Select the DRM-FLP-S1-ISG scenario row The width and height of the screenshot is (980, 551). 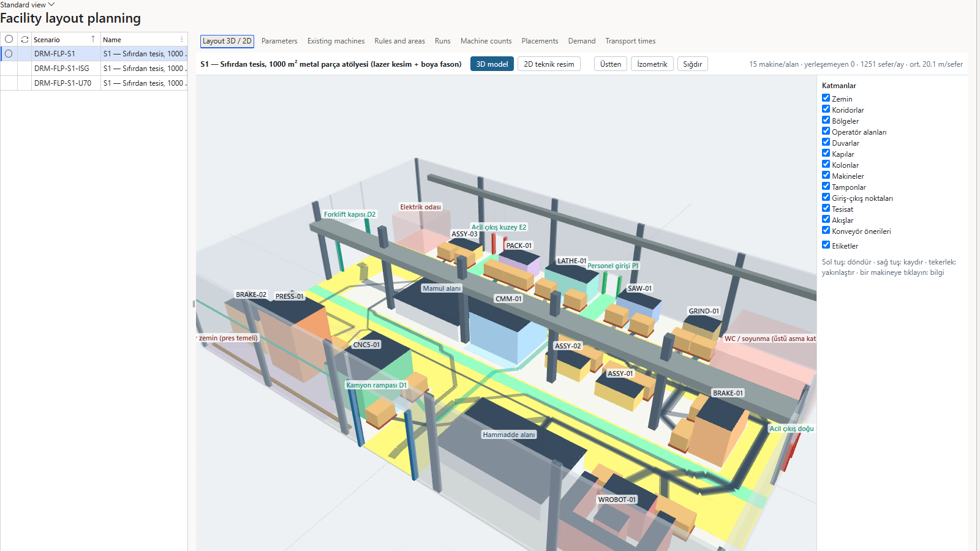[94, 69]
